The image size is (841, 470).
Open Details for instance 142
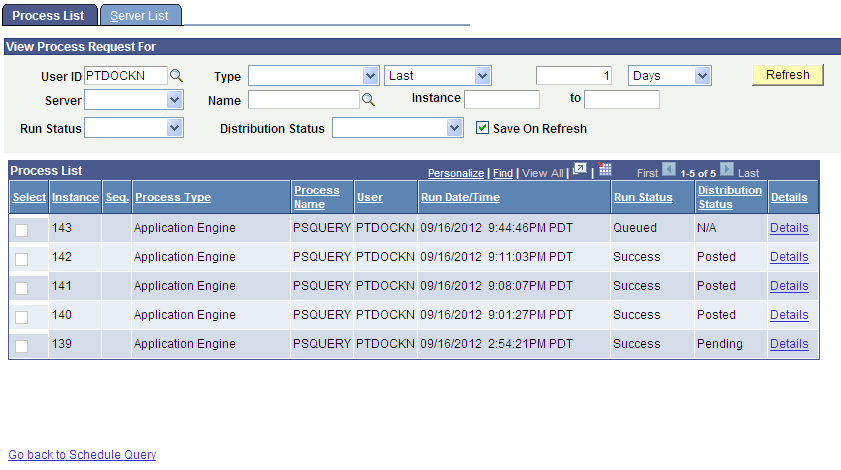(x=789, y=257)
